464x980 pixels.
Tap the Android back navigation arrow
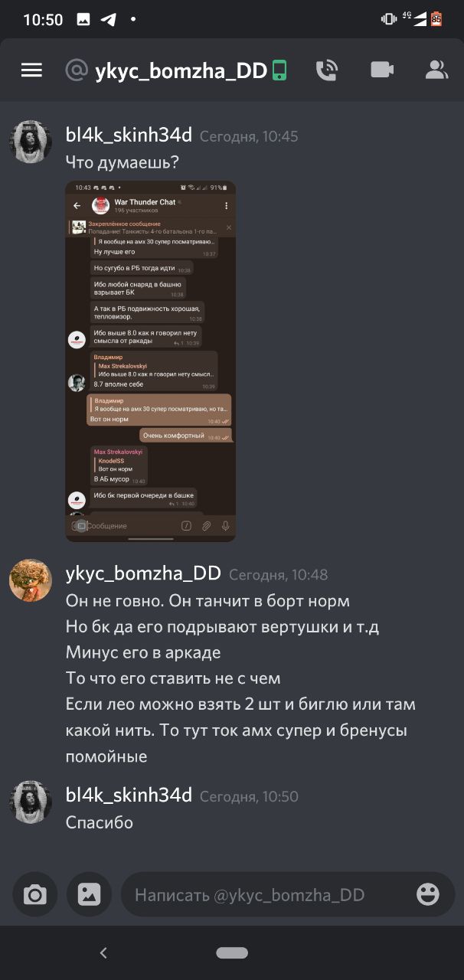[103, 953]
